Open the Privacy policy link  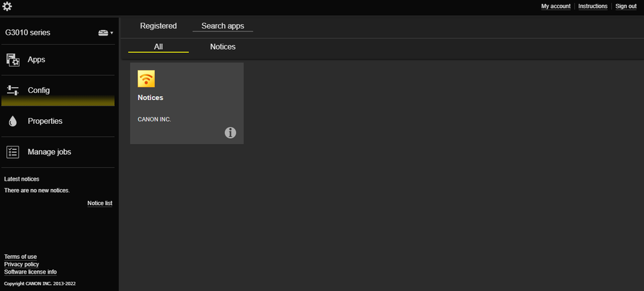(22, 265)
